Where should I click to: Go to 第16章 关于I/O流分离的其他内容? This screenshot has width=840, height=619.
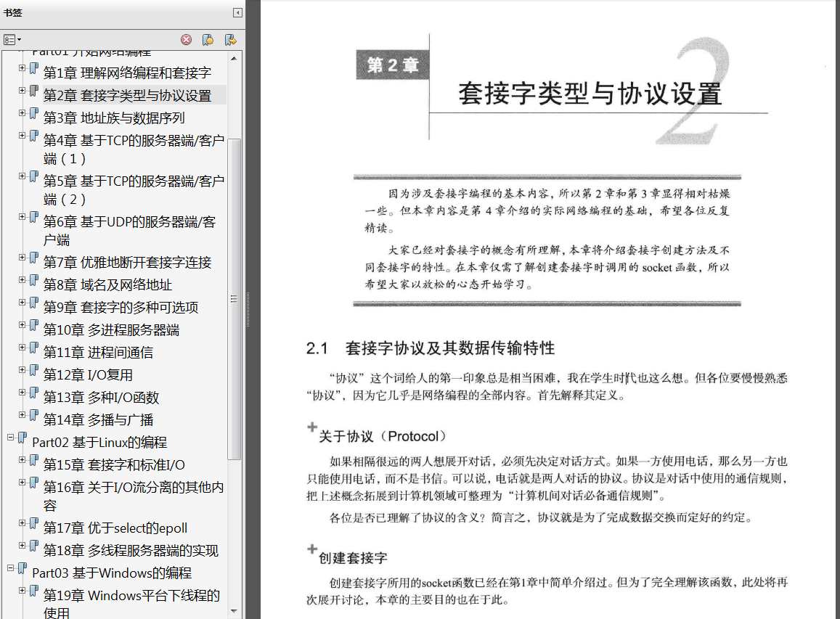134,496
